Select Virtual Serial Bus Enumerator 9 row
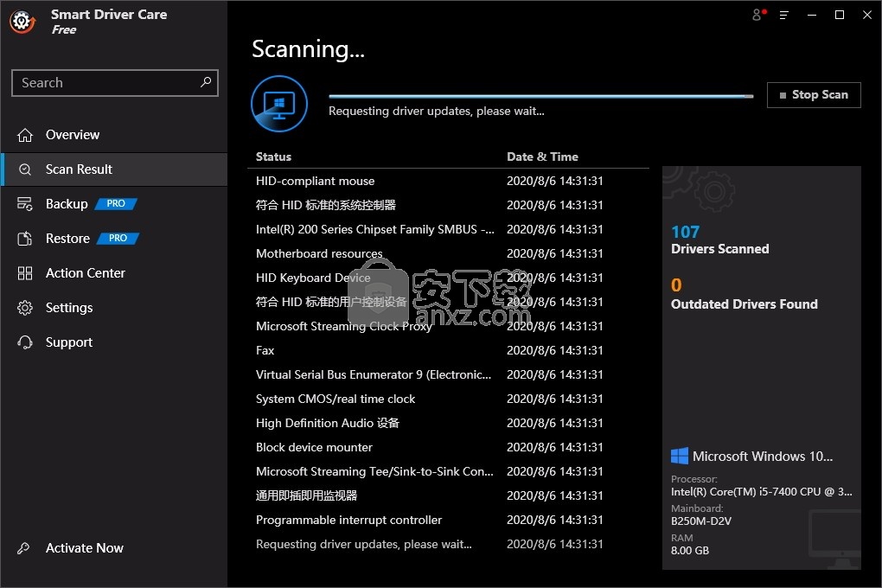Image resolution: width=882 pixels, height=588 pixels. (x=448, y=374)
